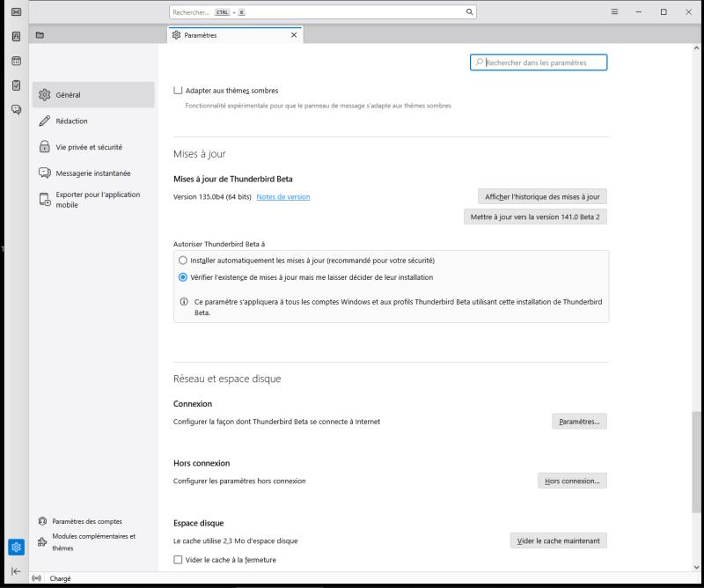Focus the global Rechercher search box
704x588 pixels.
click(x=323, y=12)
